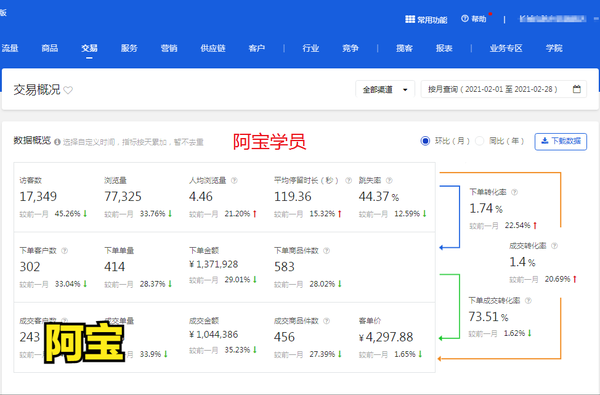This screenshot has height=395, width=600.
Task: Select the 环比（月）radio option
Action: pos(425,141)
